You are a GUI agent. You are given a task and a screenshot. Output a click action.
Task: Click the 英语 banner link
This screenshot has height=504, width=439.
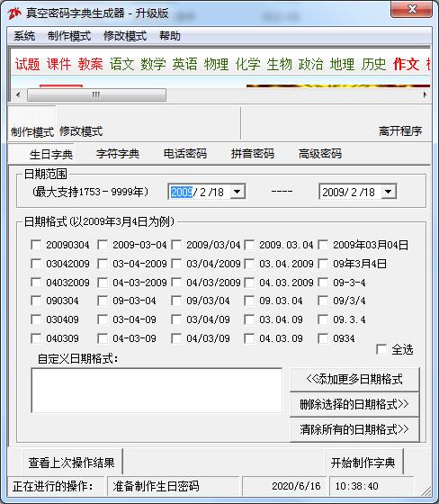[x=185, y=64]
